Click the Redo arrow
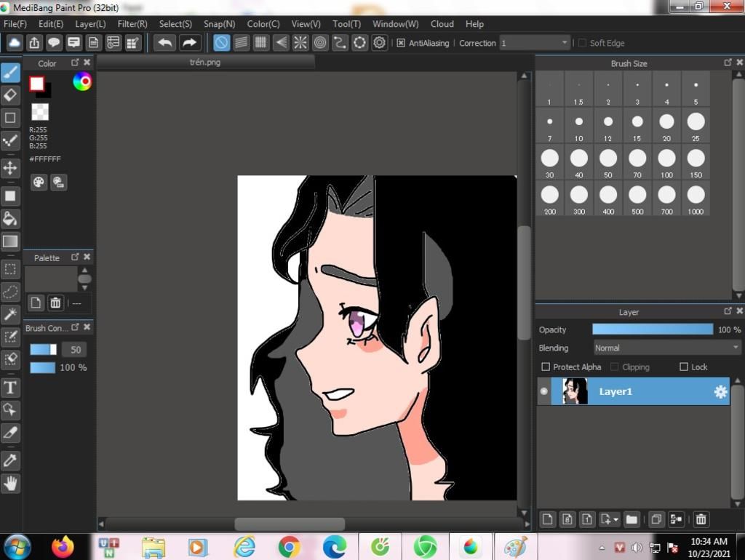745x560 pixels. click(189, 43)
